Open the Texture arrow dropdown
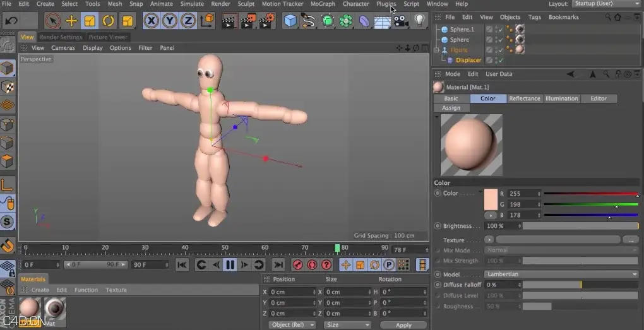The width and height of the screenshot is (644, 330). click(x=489, y=240)
